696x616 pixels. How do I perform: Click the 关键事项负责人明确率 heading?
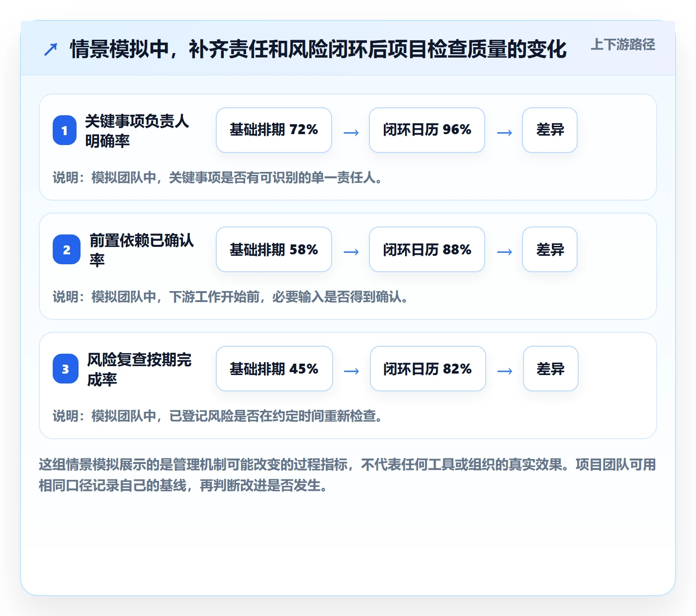click(137, 131)
